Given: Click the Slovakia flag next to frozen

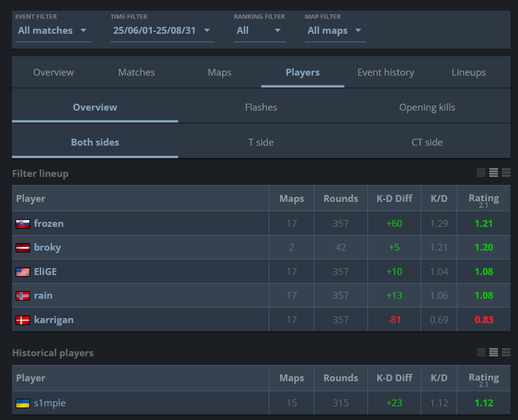Looking at the screenshot, I should click(22, 224).
